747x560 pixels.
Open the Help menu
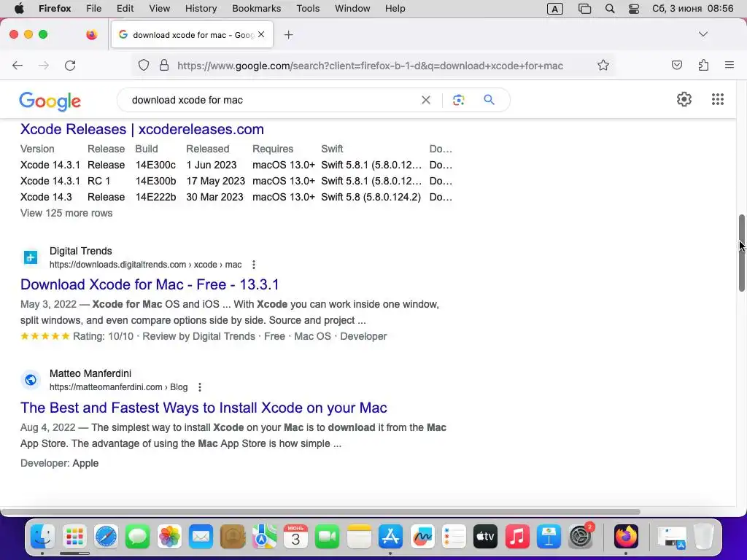pyautogui.click(x=395, y=9)
